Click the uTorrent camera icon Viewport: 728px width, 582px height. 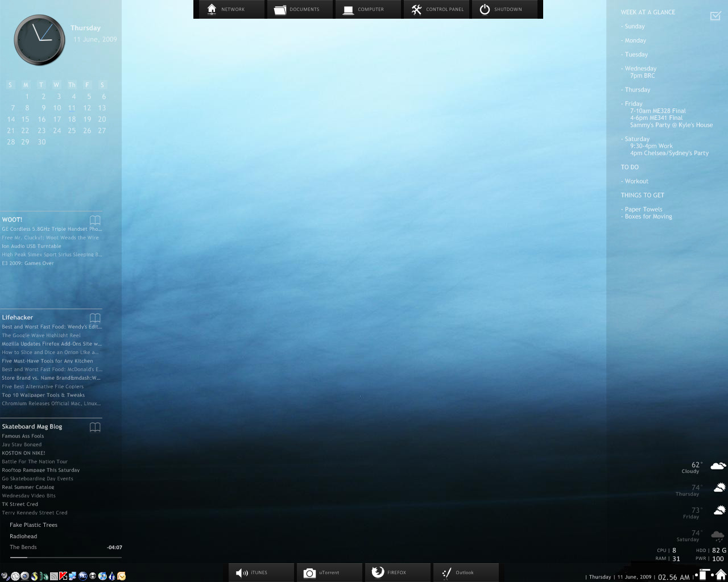coord(309,573)
